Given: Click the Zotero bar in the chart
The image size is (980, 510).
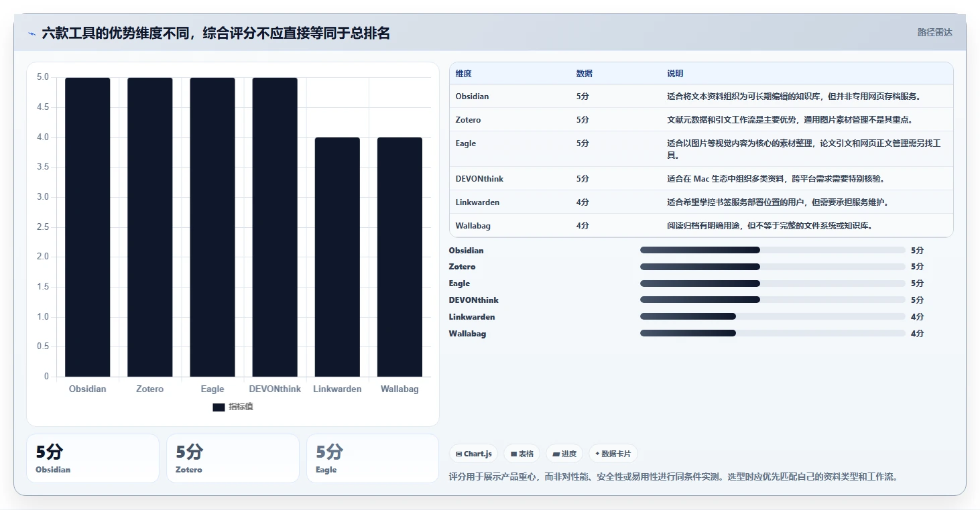Looking at the screenshot, I should 149,227.
